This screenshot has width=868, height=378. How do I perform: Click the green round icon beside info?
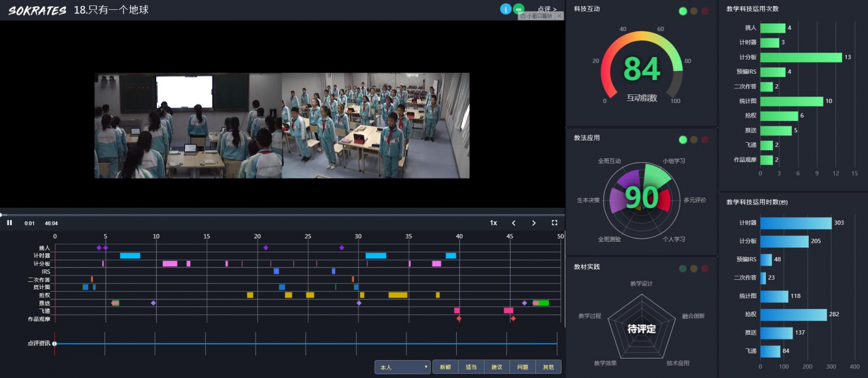coord(519,9)
